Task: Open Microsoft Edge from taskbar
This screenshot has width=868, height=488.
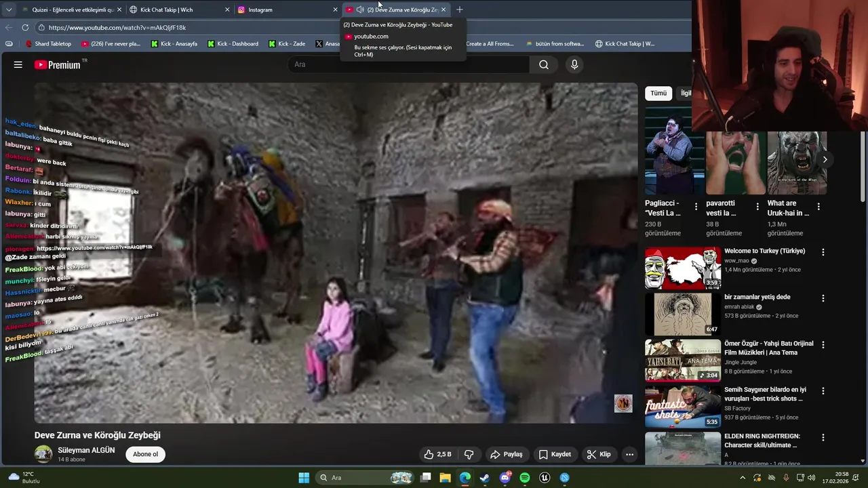Action: (x=465, y=478)
